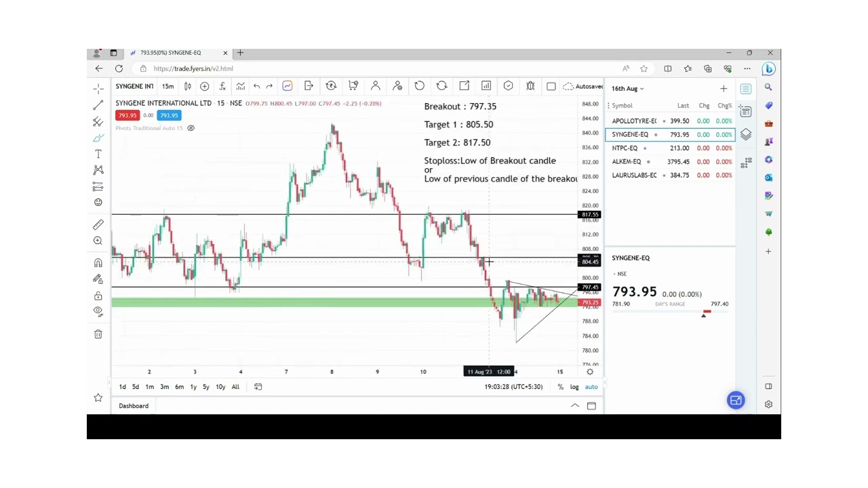The width and height of the screenshot is (868, 488).
Task: Click the highlighted purple chart icon
Action: (288, 86)
